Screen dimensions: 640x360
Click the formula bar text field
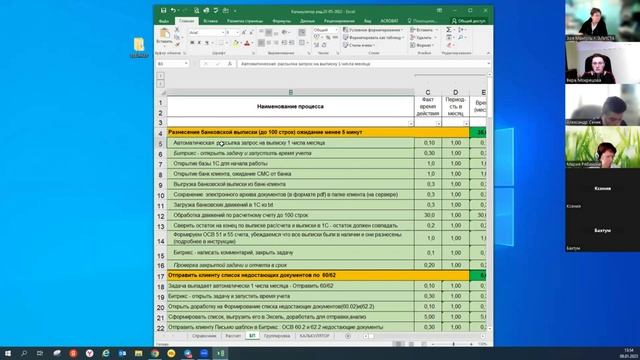click(361, 64)
